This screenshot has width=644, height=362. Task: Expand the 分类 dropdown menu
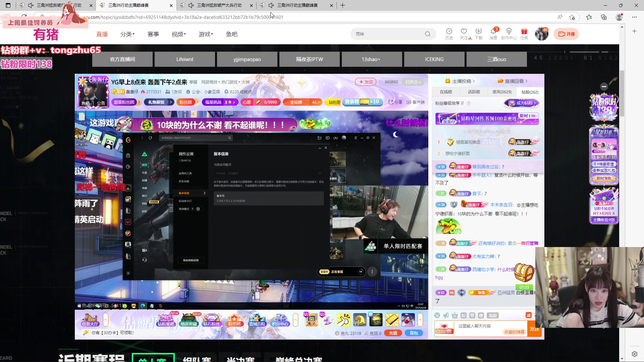tap(127, 34)
